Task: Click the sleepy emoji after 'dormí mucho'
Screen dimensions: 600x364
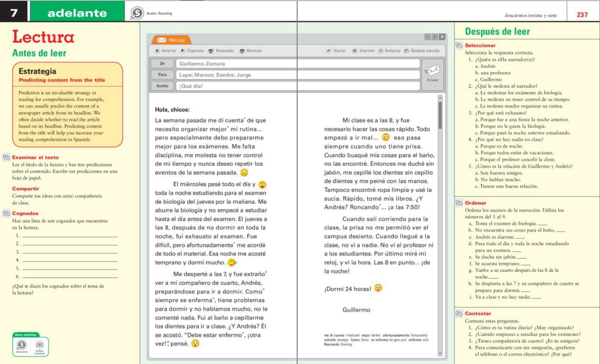Action: (232, 262)
